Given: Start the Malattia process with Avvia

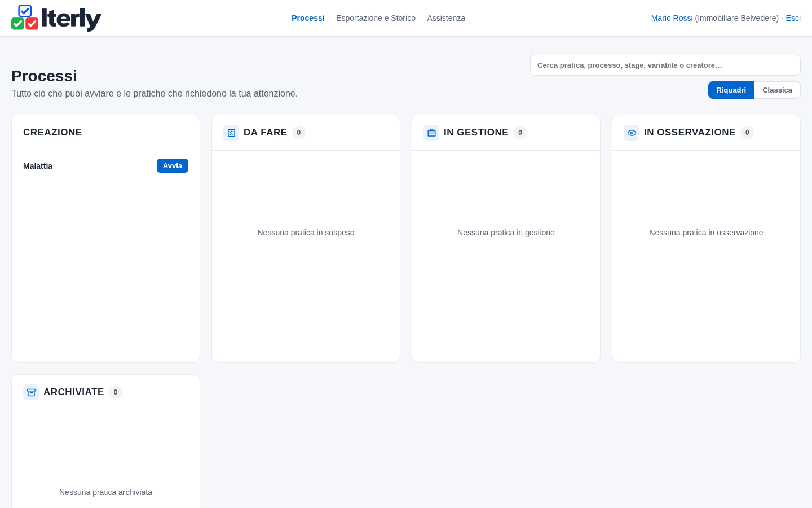Looking at the screenshot, I should [173, 166].
